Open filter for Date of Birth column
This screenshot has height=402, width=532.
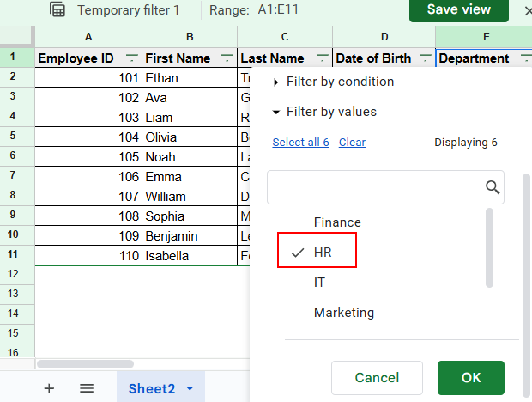(426, 58)
